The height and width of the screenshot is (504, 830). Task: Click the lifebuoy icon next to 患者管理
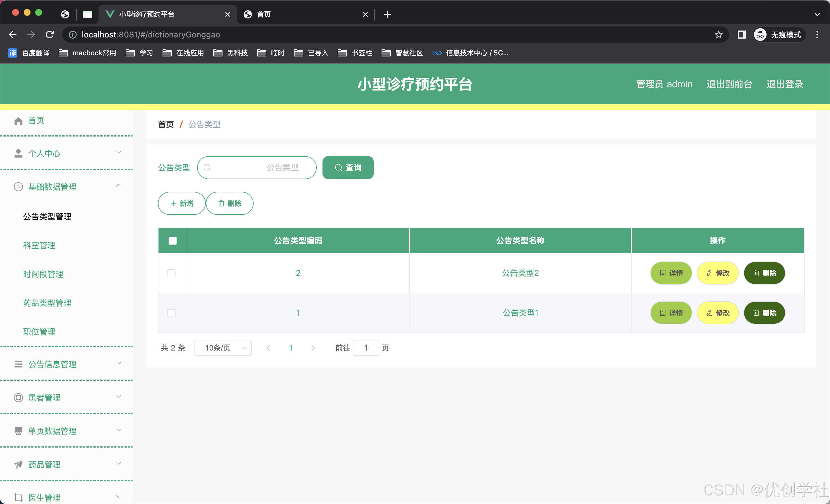click(x=18, y=398)
